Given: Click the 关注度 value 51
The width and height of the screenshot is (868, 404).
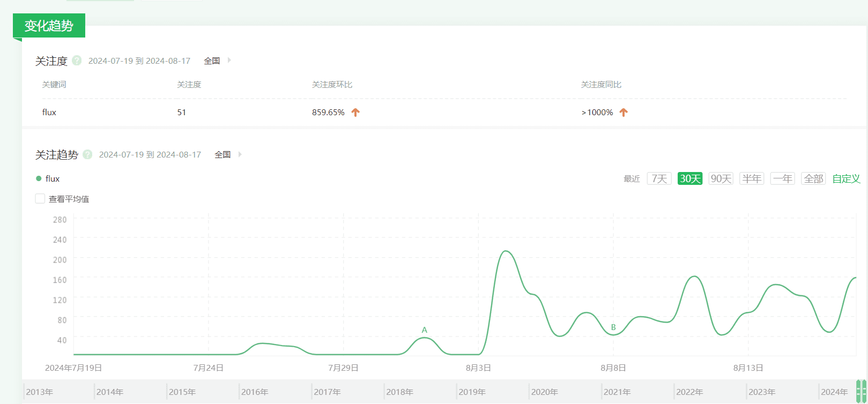Looking at the screenshot, I should point(182,113).
